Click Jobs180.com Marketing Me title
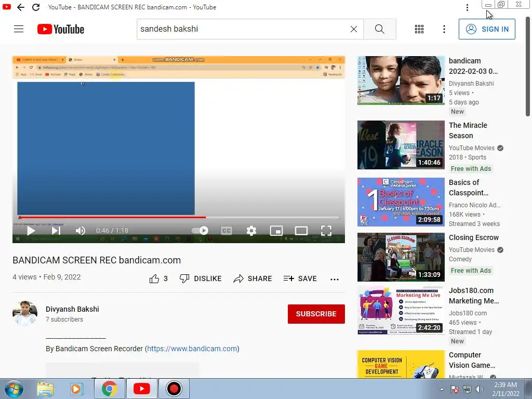532x399 pixels. tap(474, 296)
